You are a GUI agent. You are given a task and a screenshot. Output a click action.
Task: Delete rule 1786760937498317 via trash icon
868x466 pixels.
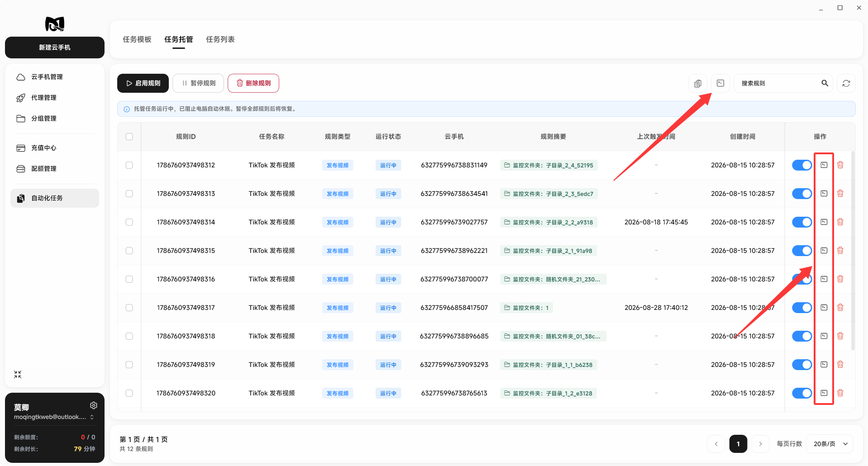tap(840, 308)
